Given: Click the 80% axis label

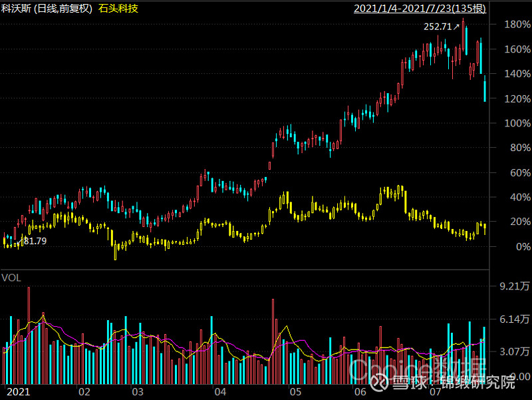Looking at the screenshot, I should [x=520, y=148].
